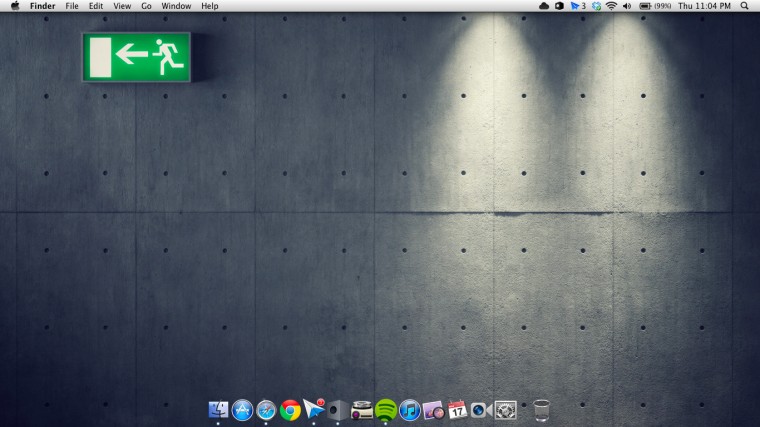Viewport: 760px width, 427px height.
Task: Open iTunes from the Dock
Action: [x=410, y=410]
